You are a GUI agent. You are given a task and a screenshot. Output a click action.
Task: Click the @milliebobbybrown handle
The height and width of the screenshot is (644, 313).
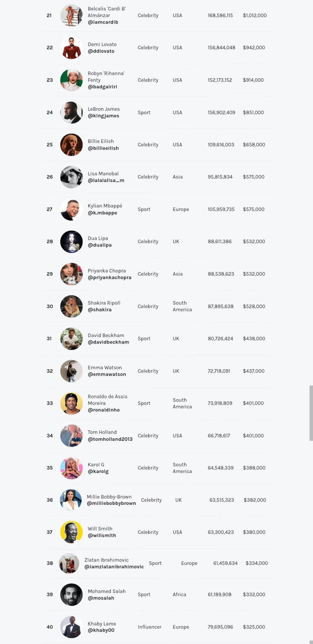point(111,503)
